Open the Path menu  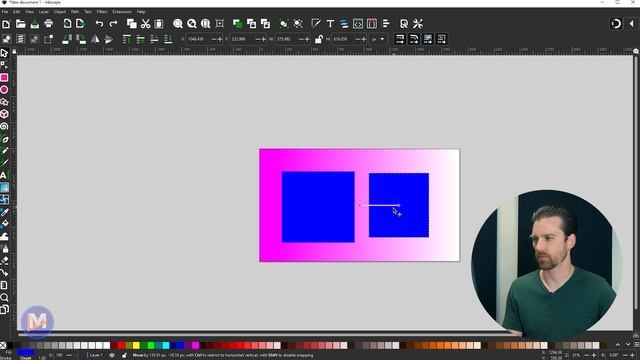(x=75, y=12)
